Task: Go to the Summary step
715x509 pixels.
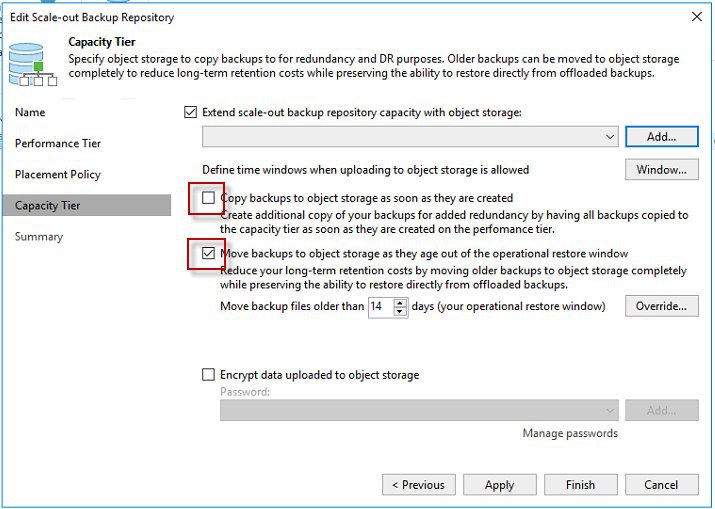Action: pos(39,237)
